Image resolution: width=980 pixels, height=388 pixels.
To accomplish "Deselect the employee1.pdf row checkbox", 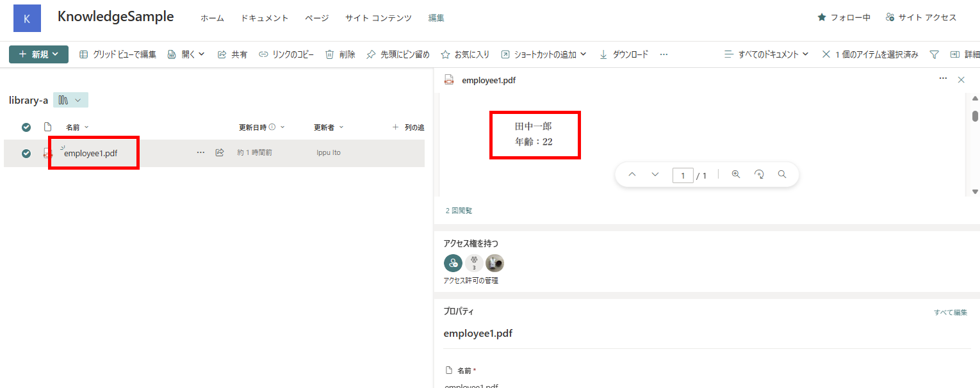I will [x=26, y=154].
